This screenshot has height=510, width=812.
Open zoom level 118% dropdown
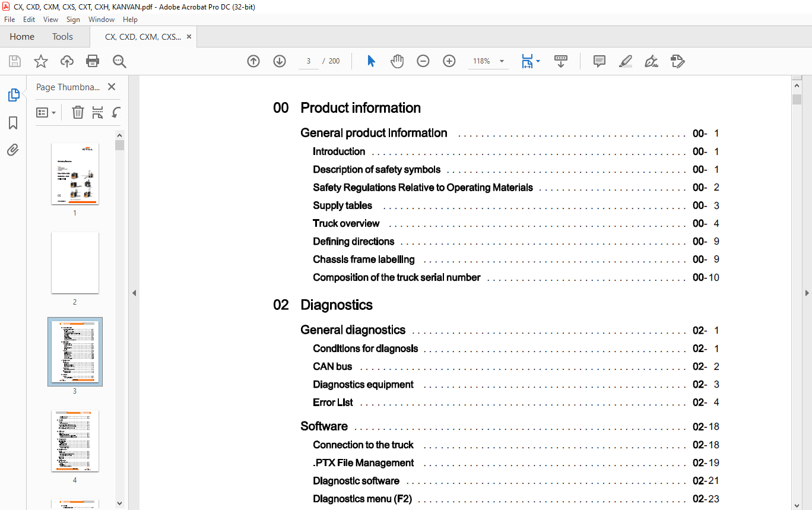tap(502, 61)
